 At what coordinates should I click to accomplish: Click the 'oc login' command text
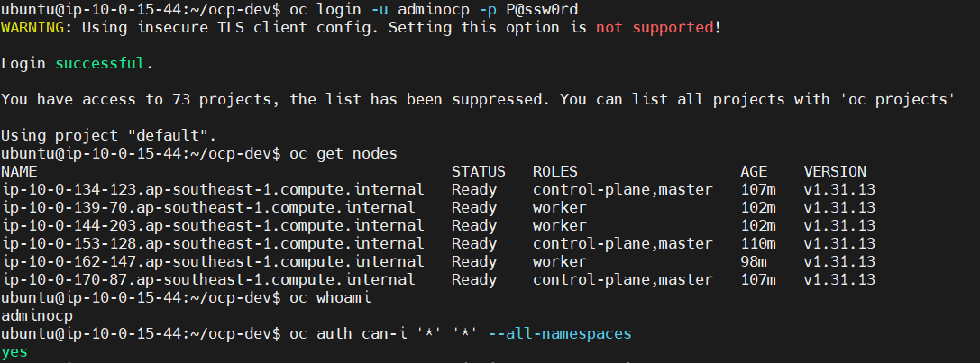[325, 9]
